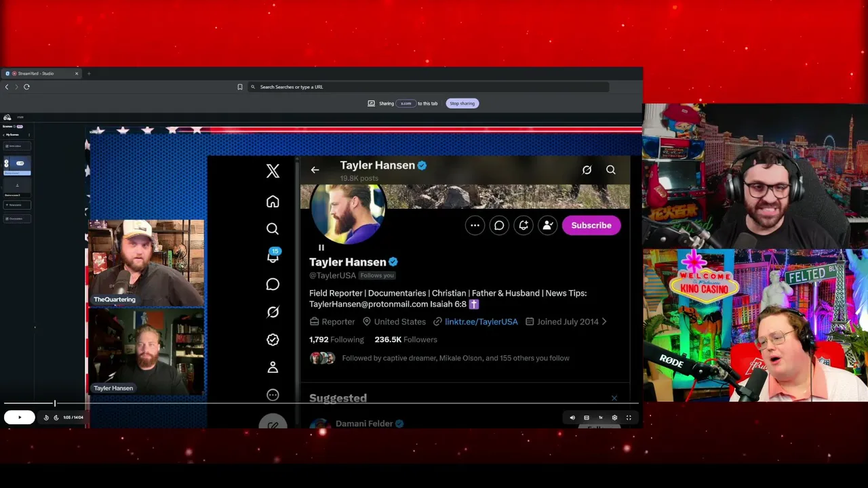The height and width of the screenshot is (488, 868).
Task: Seek on the video progress bar
Action: [x=321, y=403]
